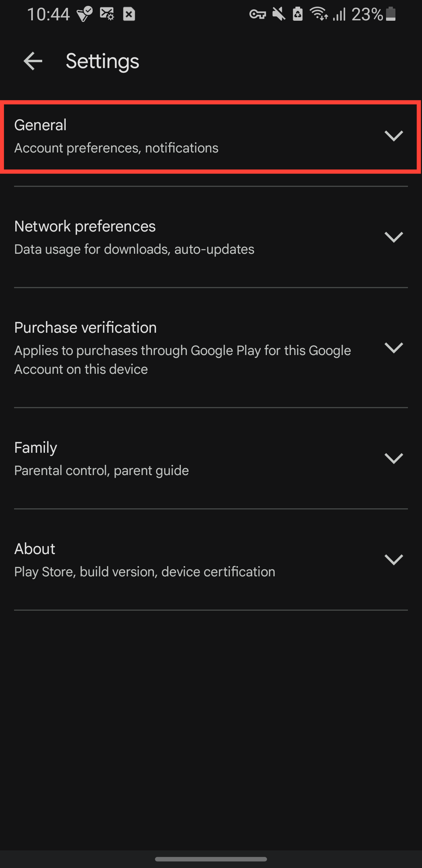Screen dimensions: 422x868
Task: Tap the VPN key status icon
Action: pyautogui.click(x=257, y=15)
